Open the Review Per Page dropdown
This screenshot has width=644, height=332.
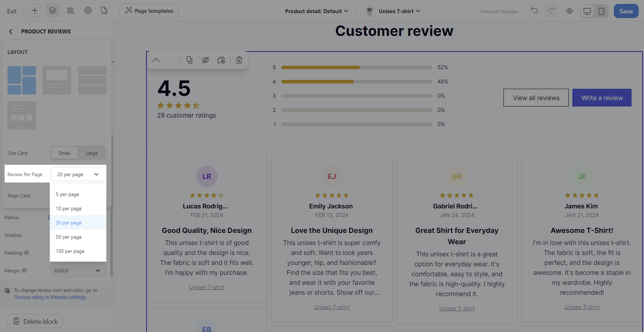pyautogui.click(x=78, y=174)
